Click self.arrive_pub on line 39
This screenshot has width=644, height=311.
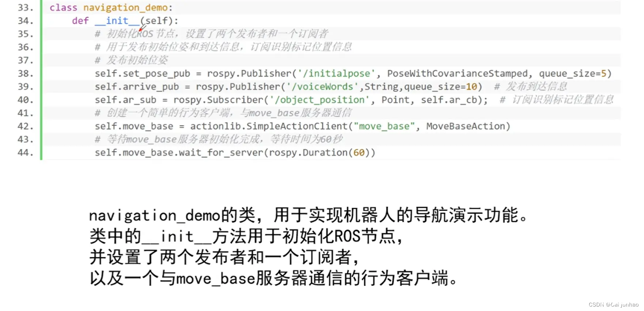[x=137, y=87]
